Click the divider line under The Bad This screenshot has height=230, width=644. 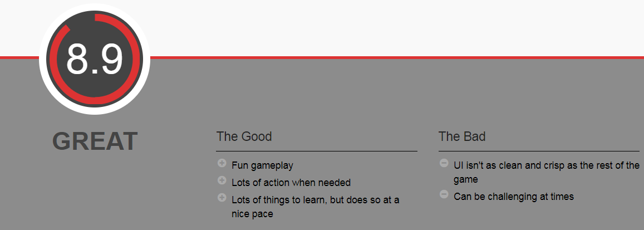tap(539, 151)
